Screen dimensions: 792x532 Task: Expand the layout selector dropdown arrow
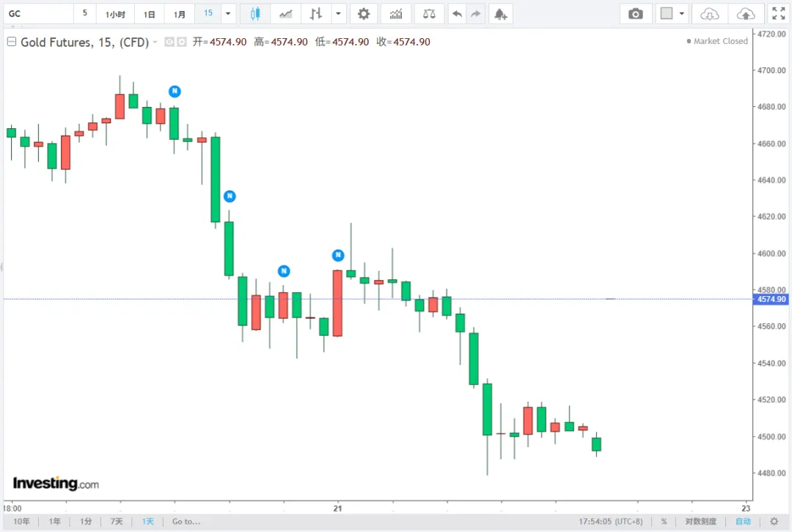pos(682,14)
